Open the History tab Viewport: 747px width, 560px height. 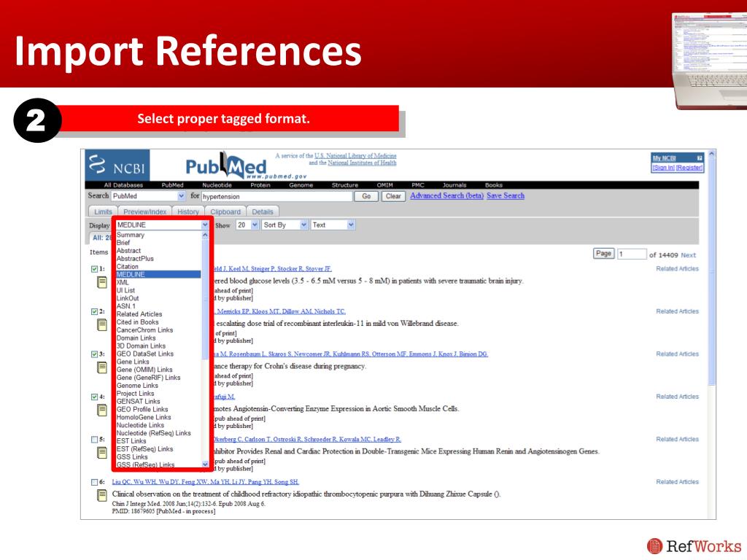(188, 211)
